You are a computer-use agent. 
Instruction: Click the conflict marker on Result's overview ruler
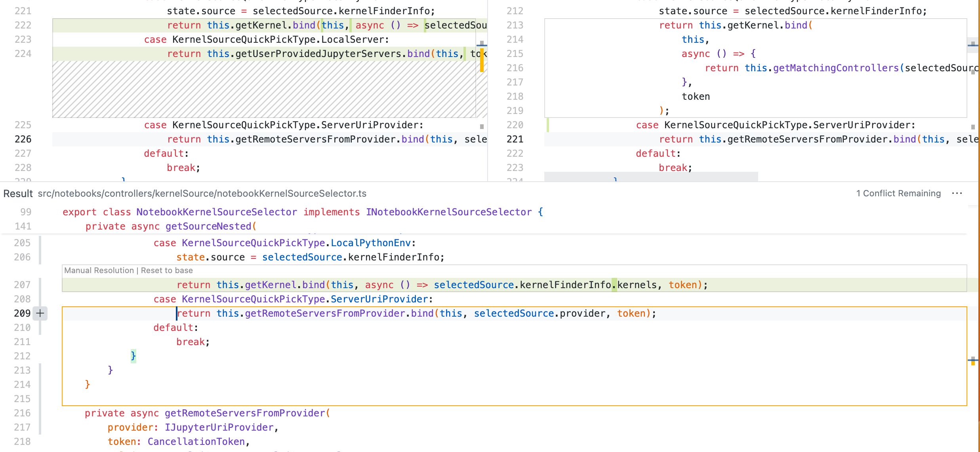pos(973,363)
